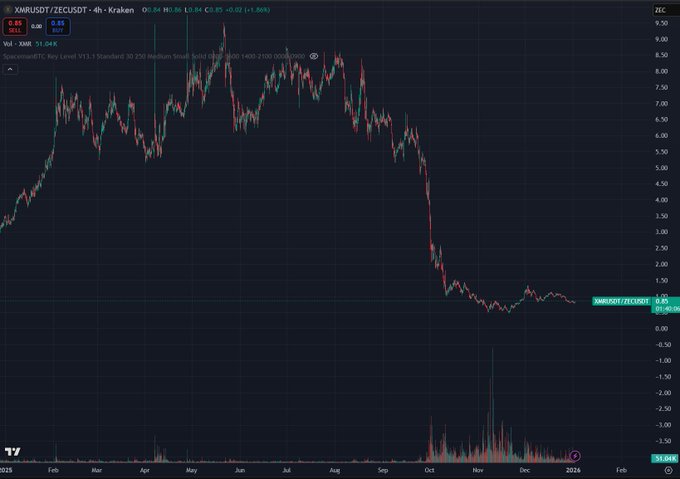Click the Jul label on the time axis
Image resolution: width=680 pixels, height=479 pixels.
click(x=287, y=470)
